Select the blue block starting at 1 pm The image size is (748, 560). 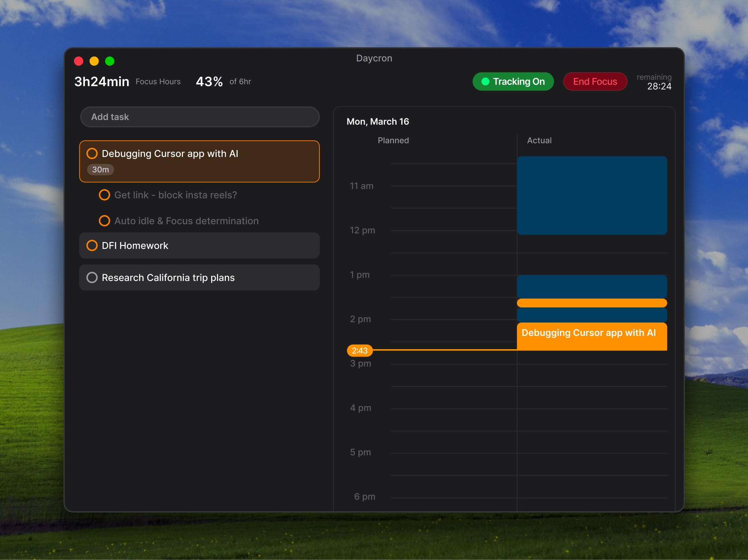coord(591,286)
